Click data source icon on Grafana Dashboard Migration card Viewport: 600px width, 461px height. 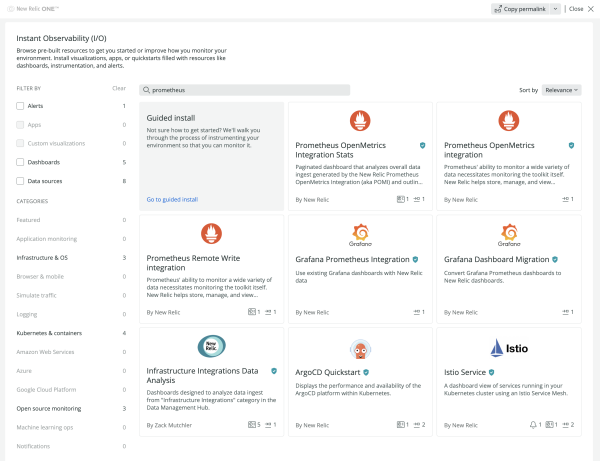pyautogui.click(x=565, y=312)
